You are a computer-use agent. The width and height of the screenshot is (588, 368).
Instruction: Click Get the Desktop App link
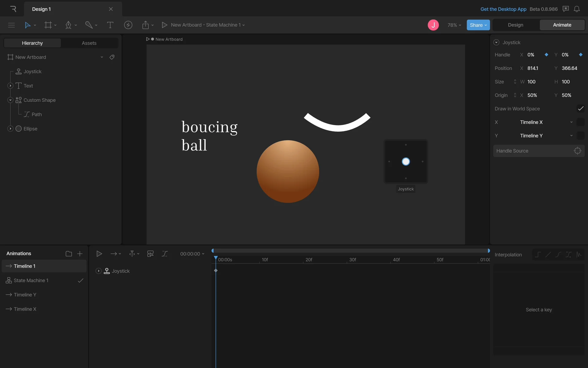tap(503, 9)
